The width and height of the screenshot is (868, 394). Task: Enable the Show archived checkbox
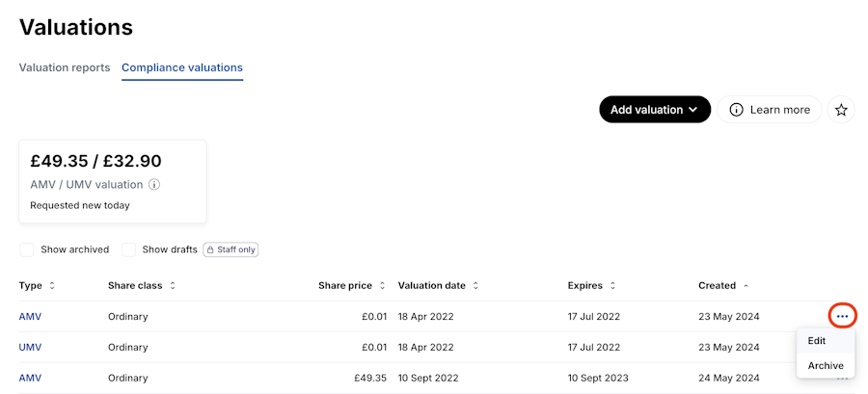pos(28,250)
